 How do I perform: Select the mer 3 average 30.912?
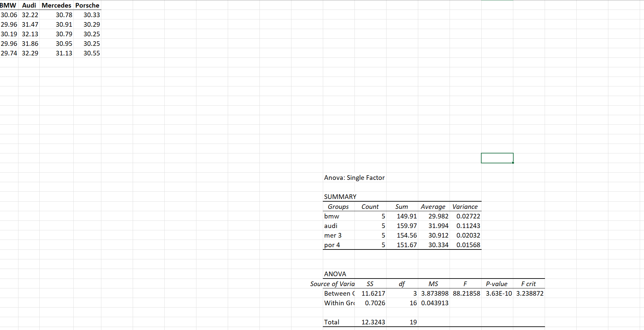434,235
